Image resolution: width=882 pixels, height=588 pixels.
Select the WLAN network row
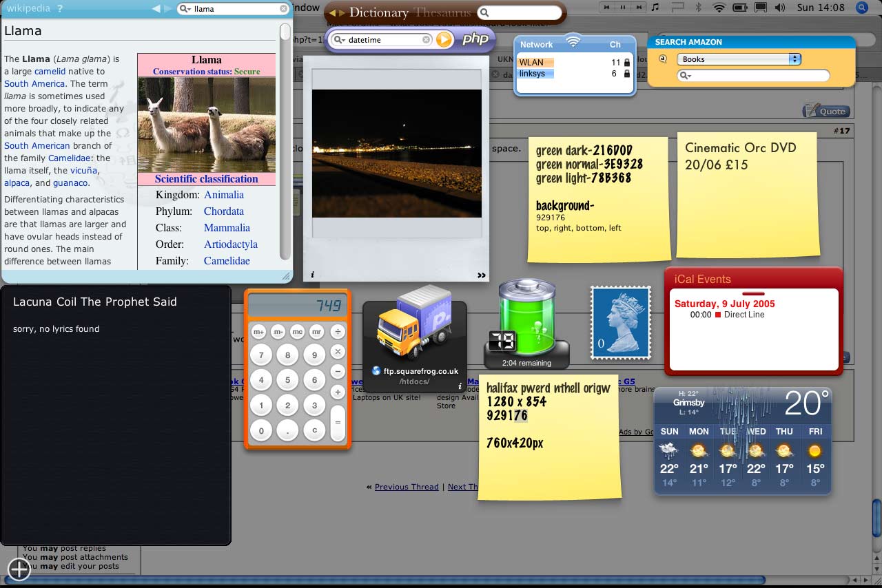click(575, 62)
